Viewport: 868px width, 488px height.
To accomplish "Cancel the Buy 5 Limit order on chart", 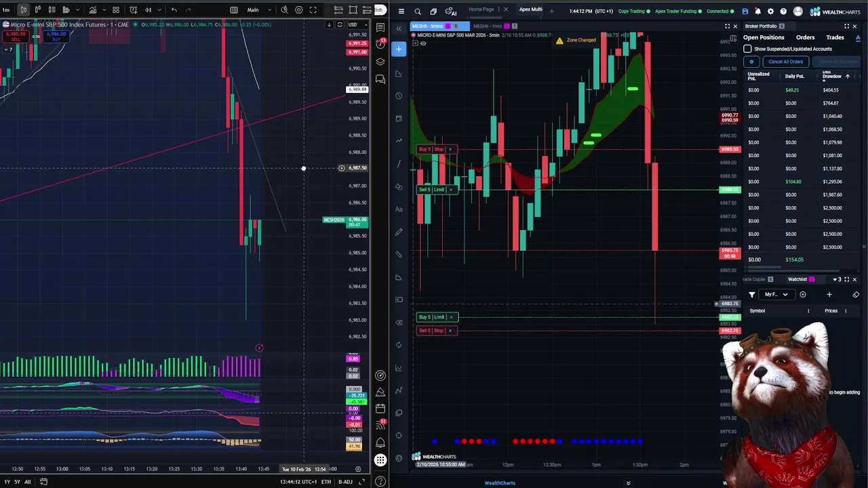I will (451, 317).
